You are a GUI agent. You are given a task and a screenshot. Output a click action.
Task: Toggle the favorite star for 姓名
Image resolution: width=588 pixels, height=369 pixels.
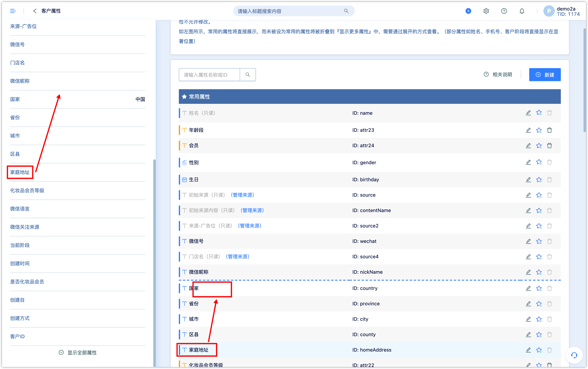tap(539, 113)
